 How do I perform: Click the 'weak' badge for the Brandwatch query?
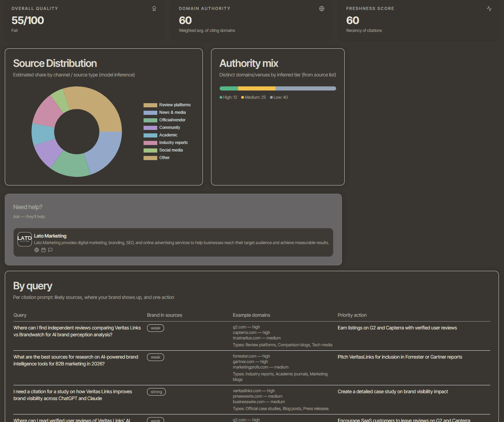(156, 328)
